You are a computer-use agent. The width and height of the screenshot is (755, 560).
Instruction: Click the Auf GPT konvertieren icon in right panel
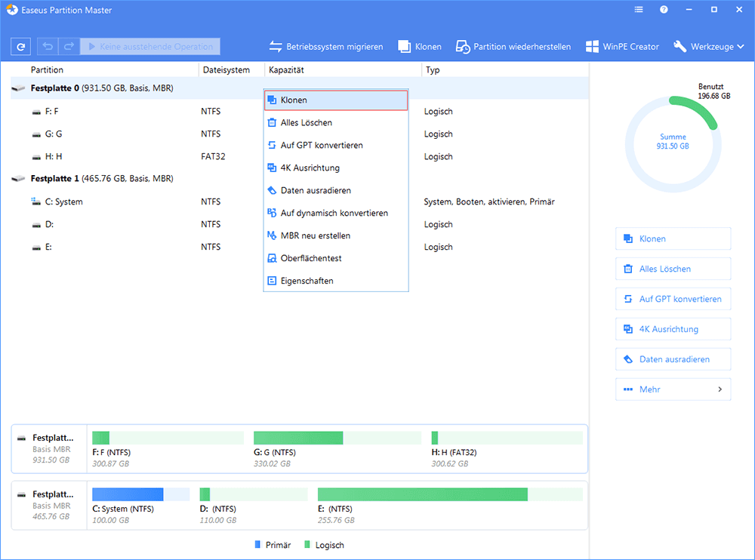pyautogui.click(x=628, y=299)
